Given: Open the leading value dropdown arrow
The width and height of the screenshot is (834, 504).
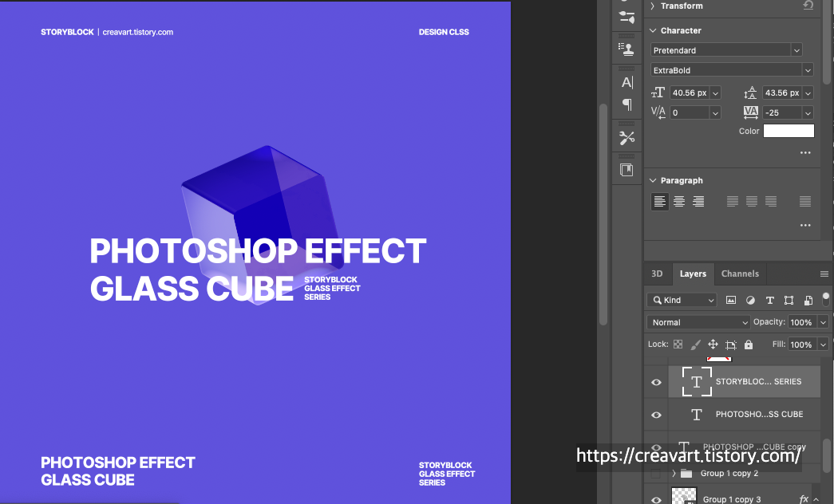Looking at the screenshot, I should pos(808,93).
